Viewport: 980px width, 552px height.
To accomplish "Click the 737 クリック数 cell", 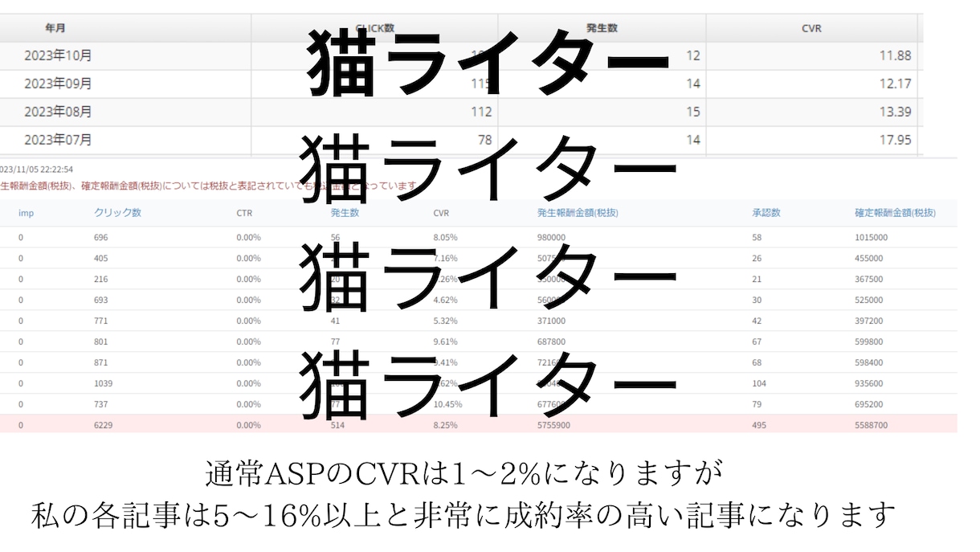I will (100, 404).
